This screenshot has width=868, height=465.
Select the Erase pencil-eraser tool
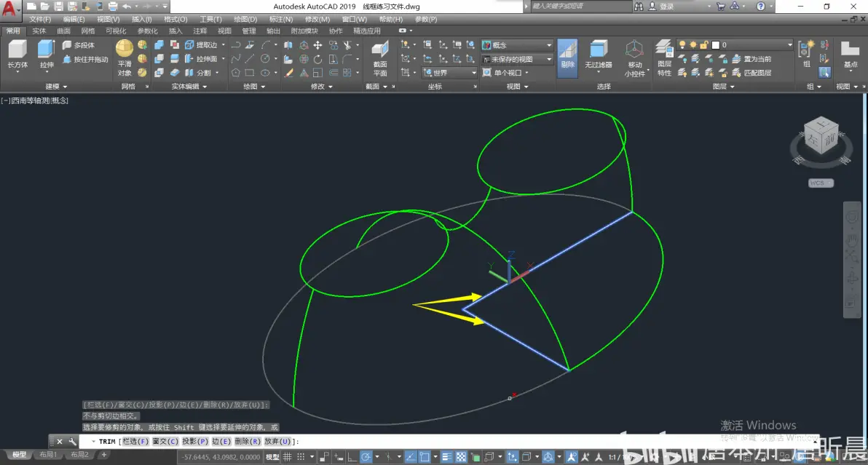click(288, 73)
